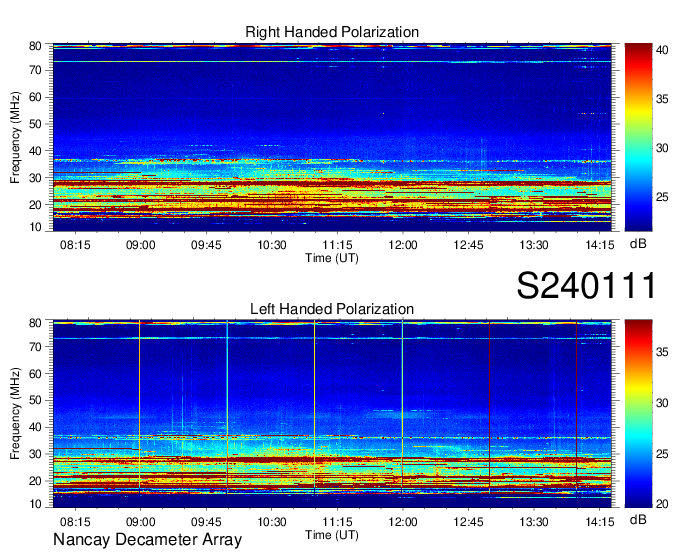Click the "80" frequency tick of Right Handed plot
This screenshot has width=680, height=552.
point(35,46)
